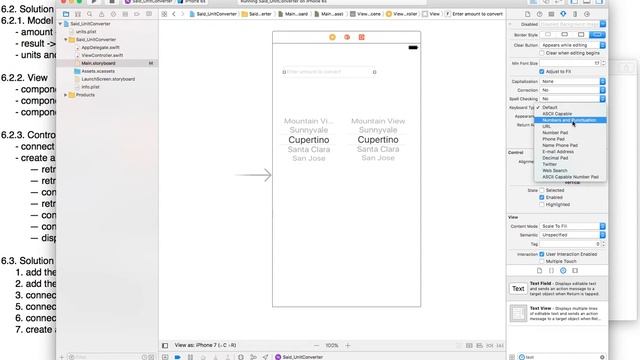
Task: Click the Min Font Size stepper
Action: [604, 63]
